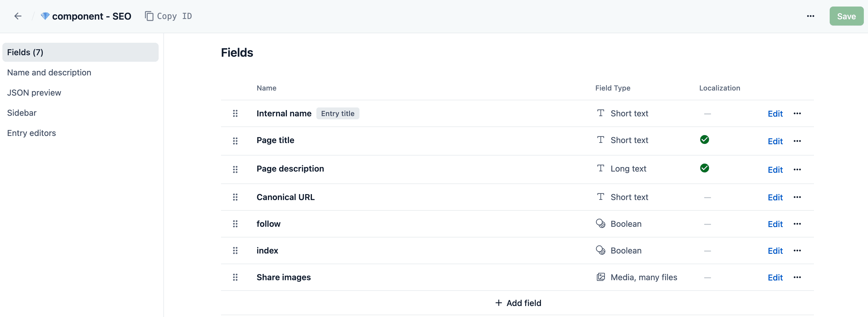
Task: Click the drag handle next to follow
Action: pos(235,224)
